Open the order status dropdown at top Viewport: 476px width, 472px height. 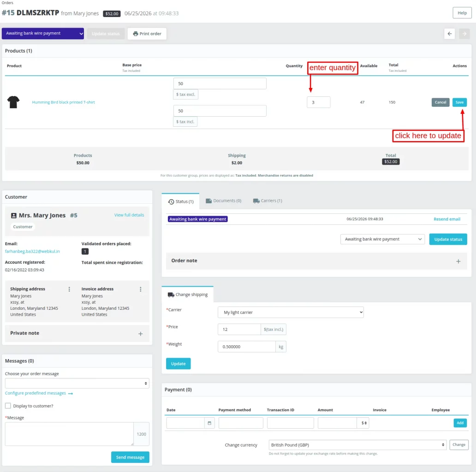(43, 33)
